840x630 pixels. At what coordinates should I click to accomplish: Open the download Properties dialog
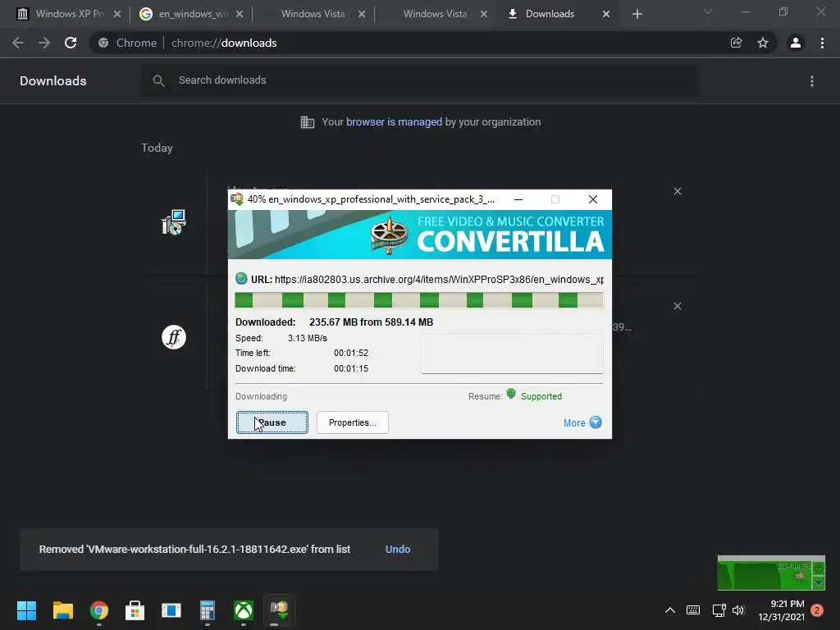352,422
